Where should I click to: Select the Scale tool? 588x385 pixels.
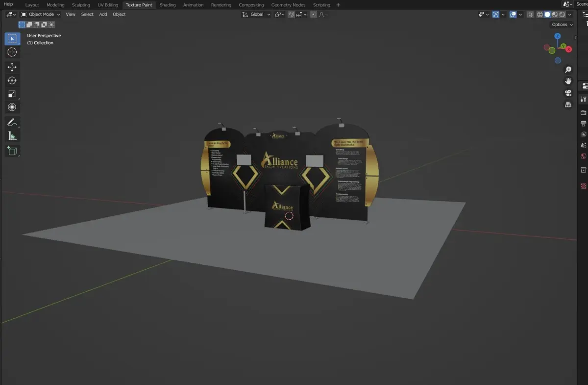click(12, 94)
